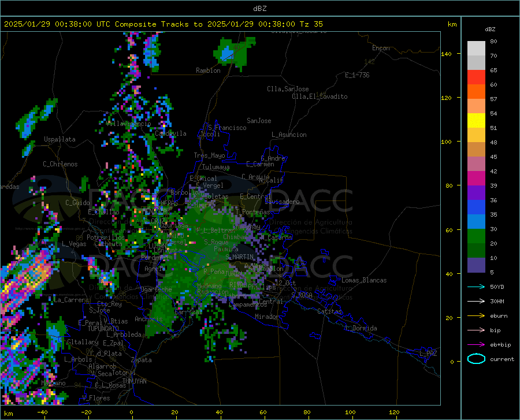
Task: Click the S_MARTIN map label
Action: (x=240, y=257)
